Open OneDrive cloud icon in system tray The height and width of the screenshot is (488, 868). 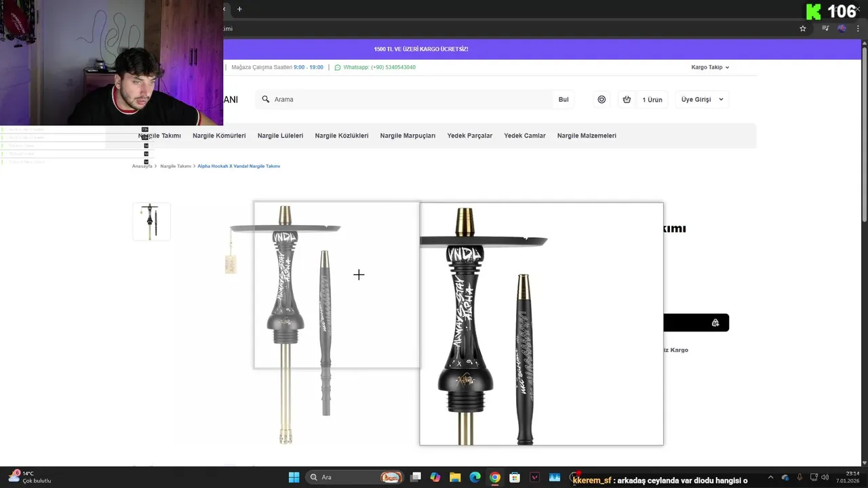(x=785, y=477)
